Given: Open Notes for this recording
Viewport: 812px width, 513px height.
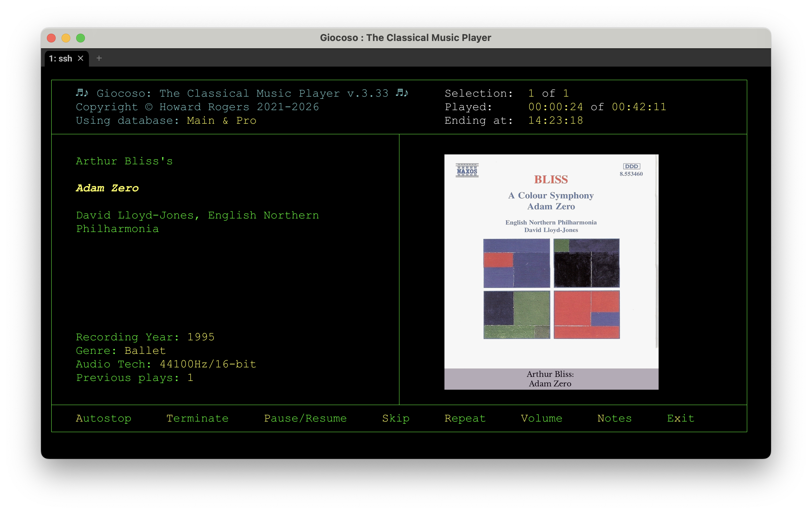Looking at the screenshot, I should tap(614, 418).
